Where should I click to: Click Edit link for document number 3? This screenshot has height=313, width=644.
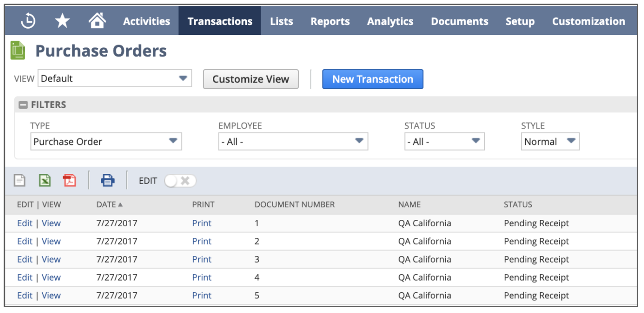pos(24,259)
